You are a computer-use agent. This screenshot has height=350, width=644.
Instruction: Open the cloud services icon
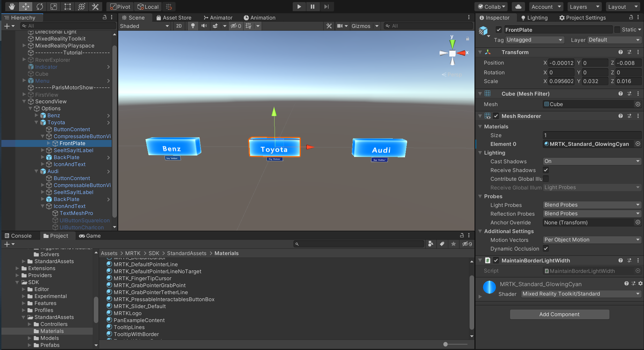pyautogui.click(x=518, y=7)
